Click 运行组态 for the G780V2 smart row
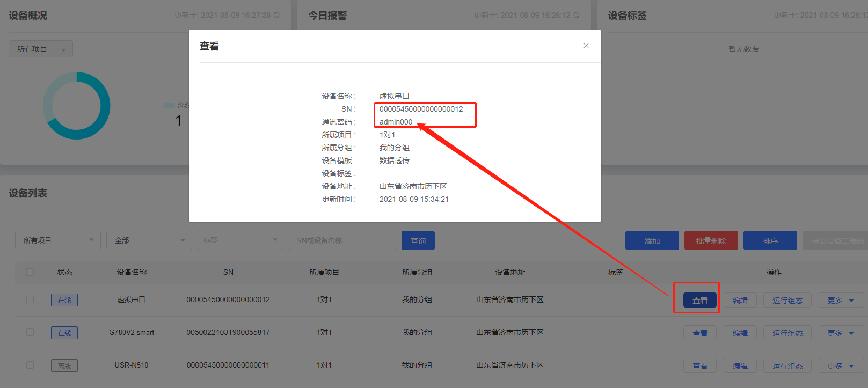The height and width of the screenshot is (388, 868). point(787,333)
